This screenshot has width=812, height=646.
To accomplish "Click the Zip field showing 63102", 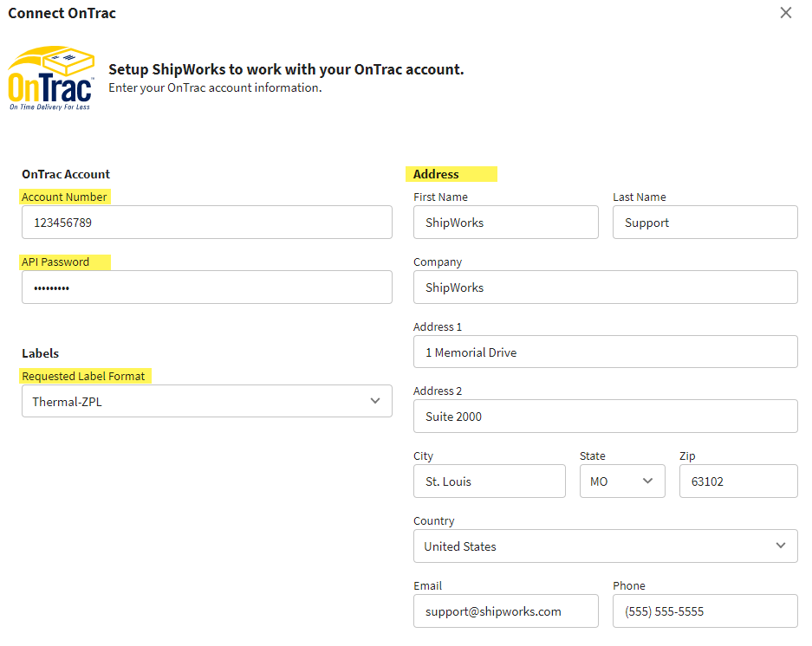I will 738,481.
